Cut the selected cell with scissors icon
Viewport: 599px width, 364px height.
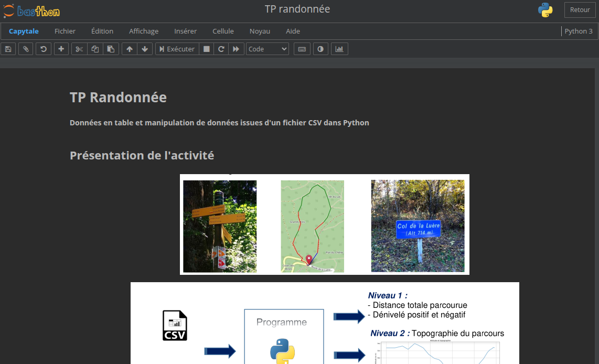[79, 49]
